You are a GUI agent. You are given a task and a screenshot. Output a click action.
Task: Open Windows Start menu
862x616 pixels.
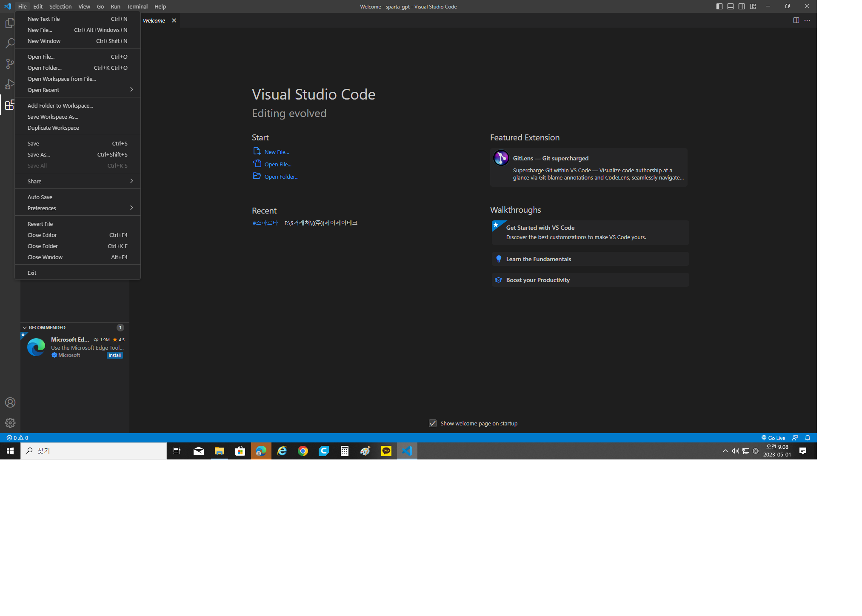[10, 451]
